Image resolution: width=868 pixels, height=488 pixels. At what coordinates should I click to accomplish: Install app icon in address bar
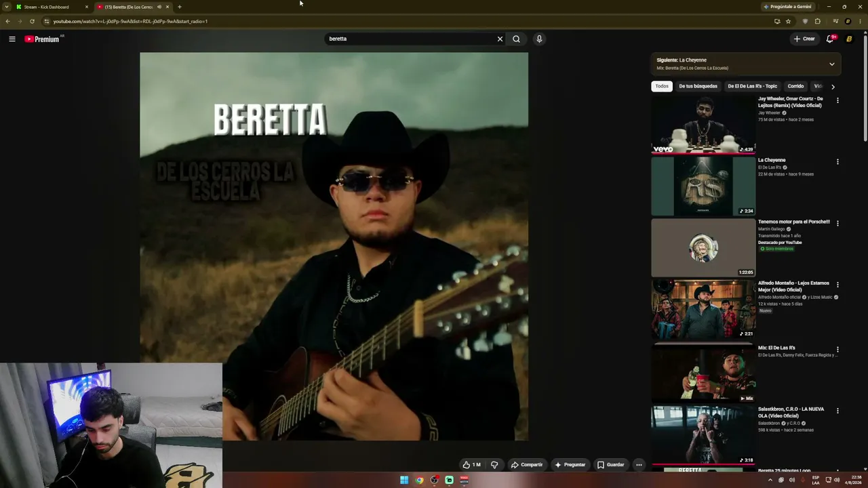click(777, 21)
